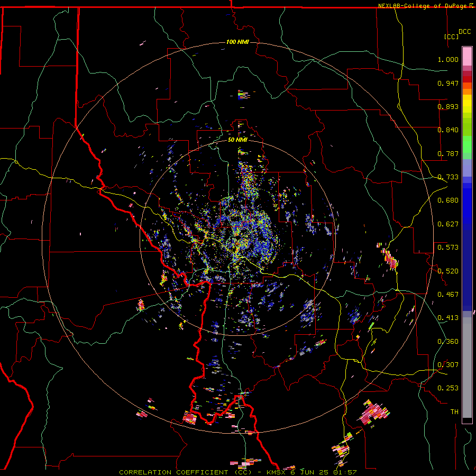
Task: Click the 0.680 scale value
Action: coord(448,200)
